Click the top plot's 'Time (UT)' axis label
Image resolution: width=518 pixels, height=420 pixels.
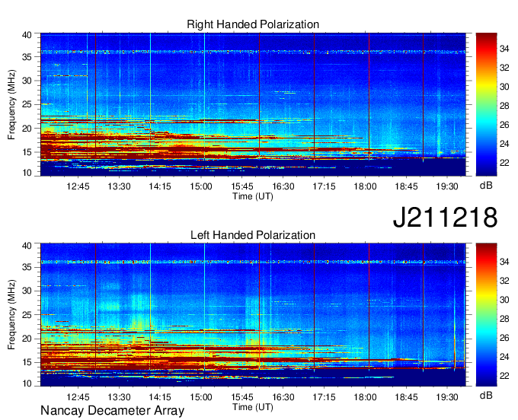click(253, 196)
